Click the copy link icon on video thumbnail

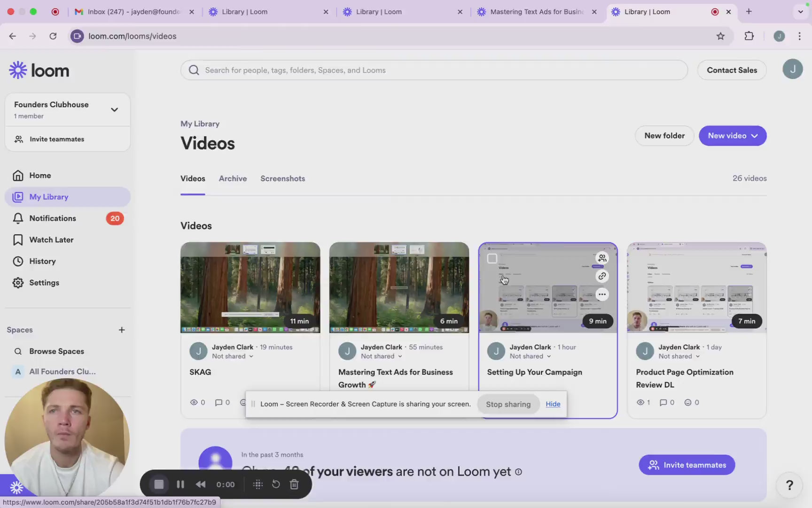602,276
